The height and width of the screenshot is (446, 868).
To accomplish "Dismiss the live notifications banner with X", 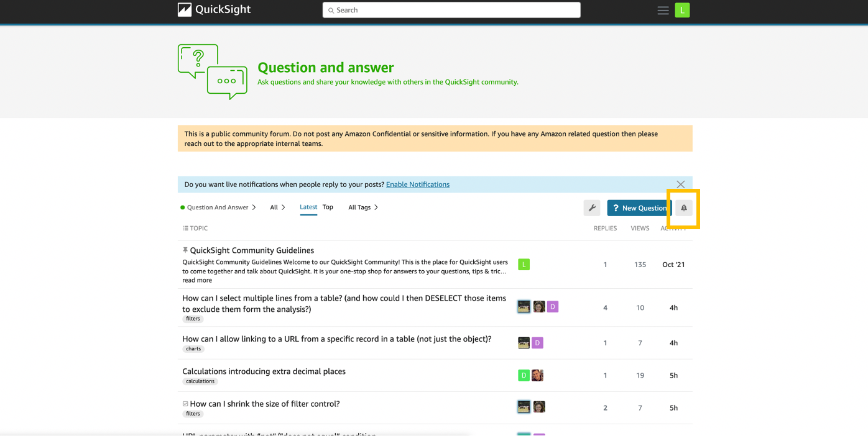I will tap(681, 184).
